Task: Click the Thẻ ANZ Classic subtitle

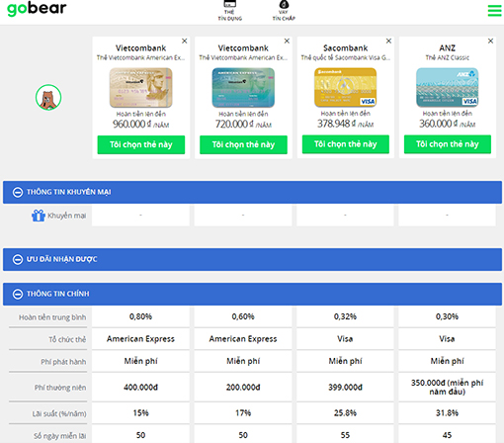Action: (448, 57)
